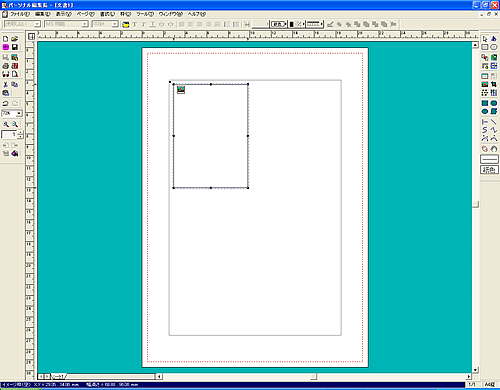Click the bottom-right handle of selected frame
The image size is (500, 390).
[x=248, y=188]
